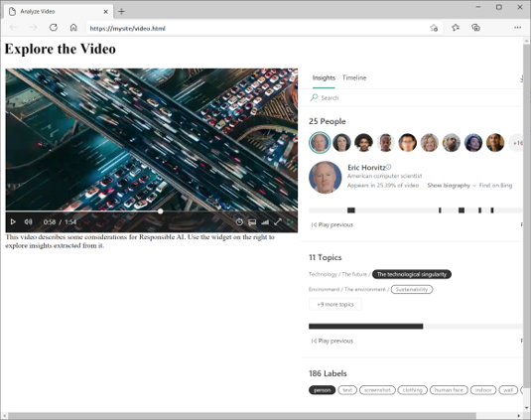Click the insights Search field
Image resolution: width=531 pixels, height=420 pixels.
pos(413,98)
